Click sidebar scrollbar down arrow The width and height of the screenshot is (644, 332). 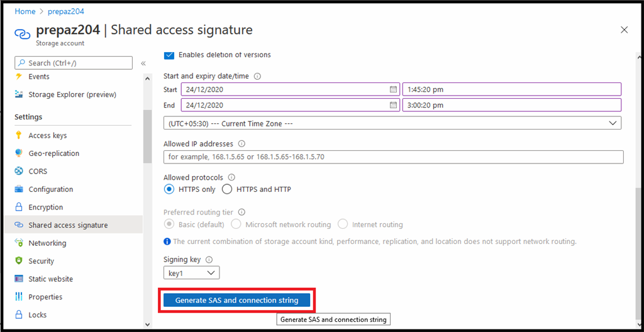point(147,324)
